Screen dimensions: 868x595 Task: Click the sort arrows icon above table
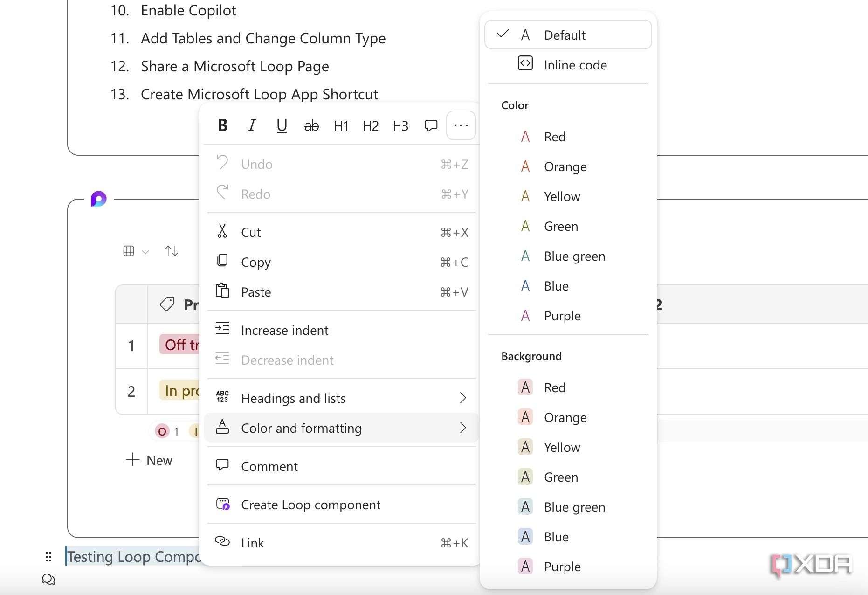(x=171, y=251)
